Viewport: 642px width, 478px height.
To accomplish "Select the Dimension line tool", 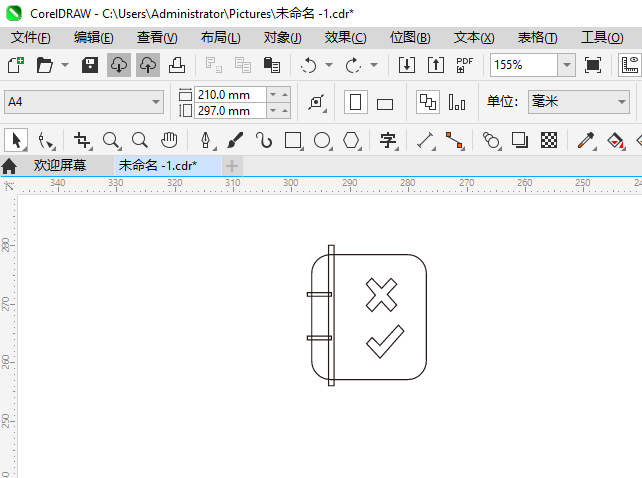I will [426, 140].
